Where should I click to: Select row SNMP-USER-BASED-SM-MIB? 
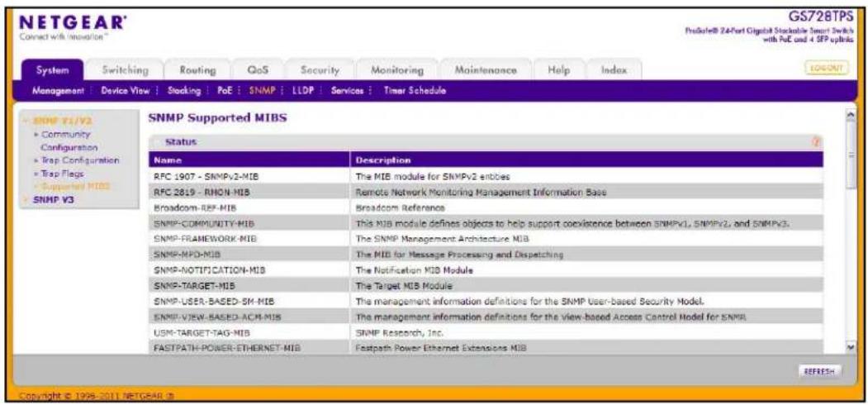(486, 302)
